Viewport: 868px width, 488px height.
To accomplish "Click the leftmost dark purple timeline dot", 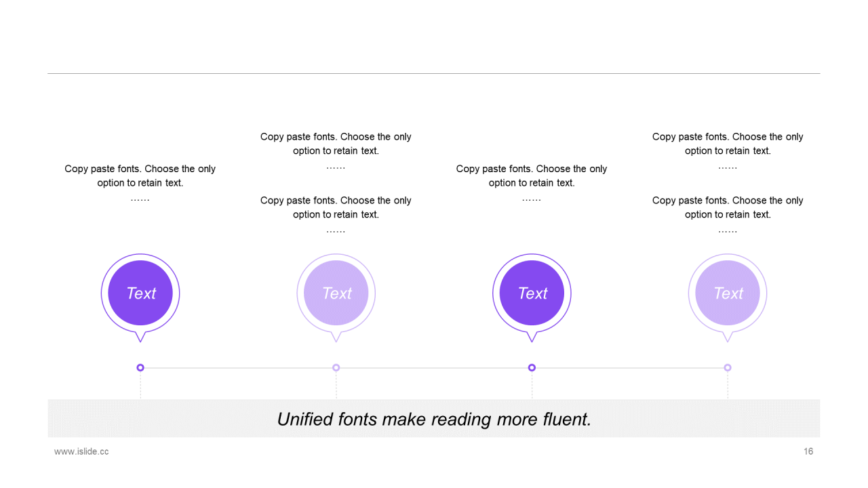I will pos(140,367).
